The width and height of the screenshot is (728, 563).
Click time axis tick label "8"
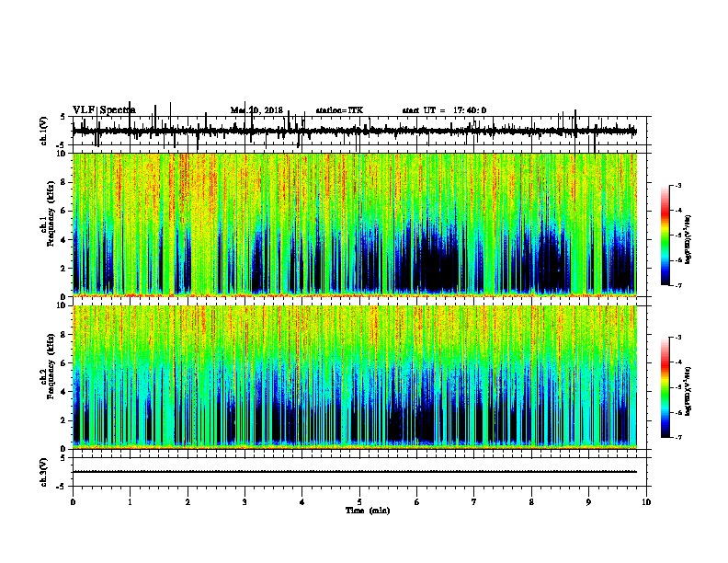[x=531, y=502]
